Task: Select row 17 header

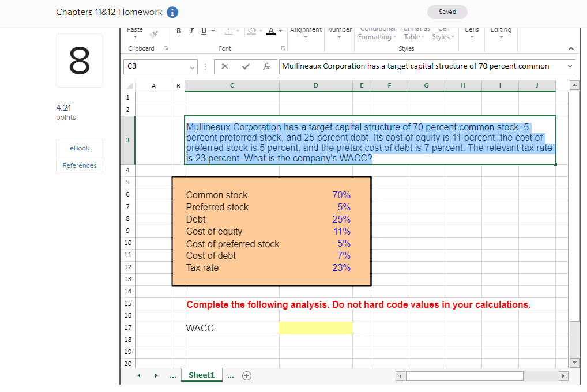Action: coord(127,327)
